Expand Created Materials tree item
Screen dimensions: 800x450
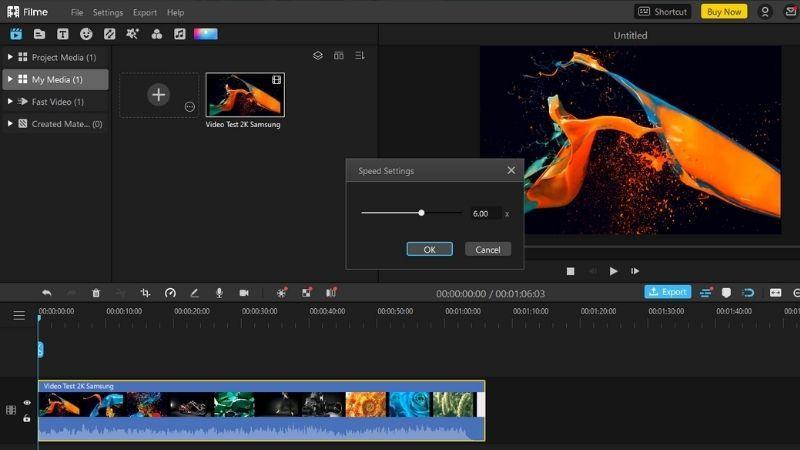(x=10, y=123)
